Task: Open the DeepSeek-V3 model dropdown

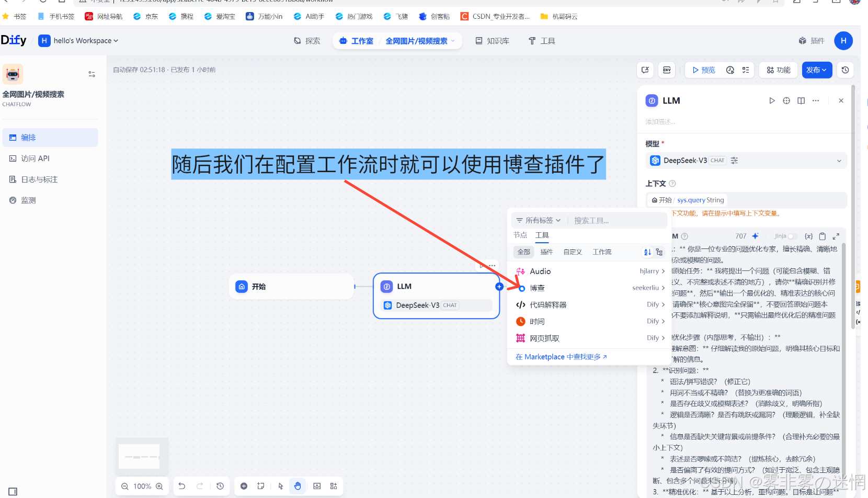Action: [746, 161]
